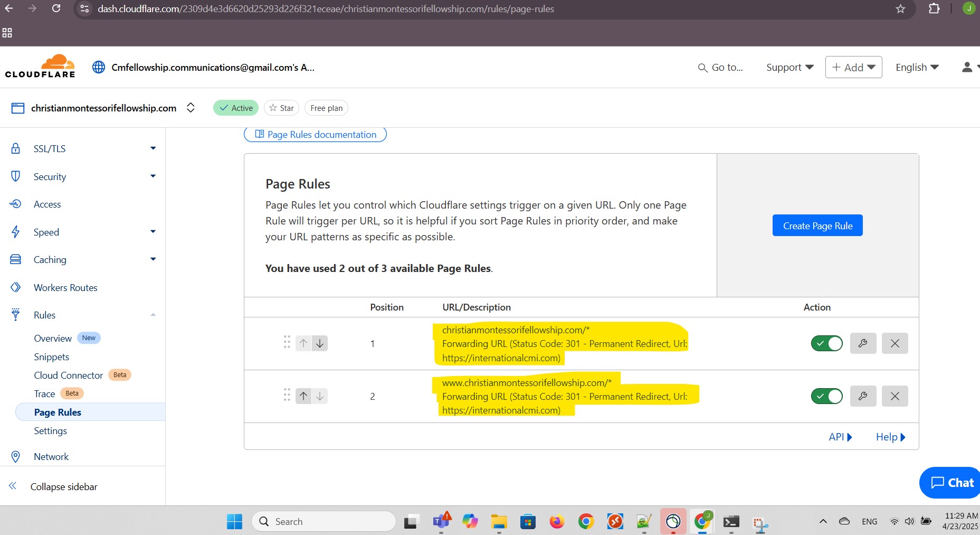
Task: Open Snippets under Rules
Action: [x=52, y=356]
